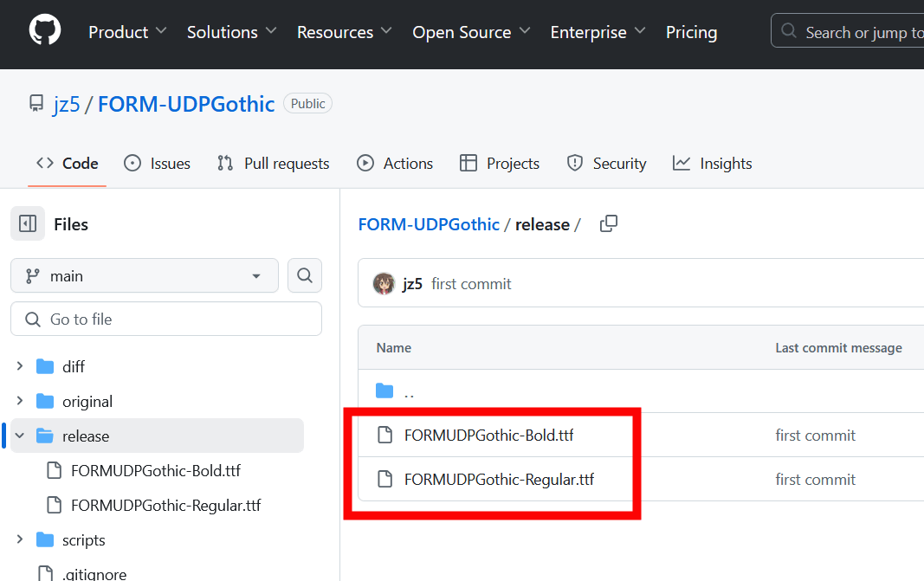Go to the Pricing page

(x=691, y=32)
